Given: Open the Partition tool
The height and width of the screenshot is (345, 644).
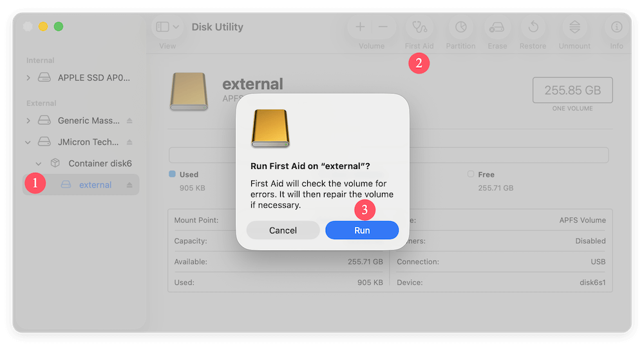Looking at the screenshot, I should (x=461, y=27).
